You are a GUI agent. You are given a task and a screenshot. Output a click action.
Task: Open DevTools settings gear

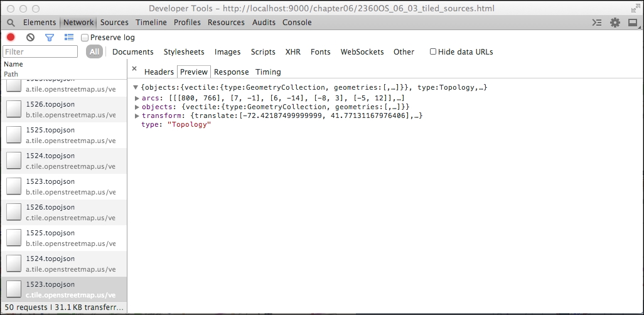click(x=615, y=23)
